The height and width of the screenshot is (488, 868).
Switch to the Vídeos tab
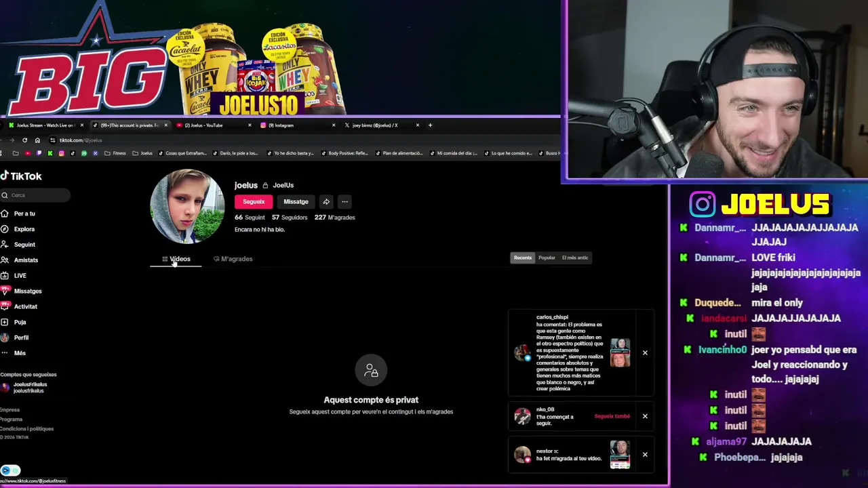[176, 259]
